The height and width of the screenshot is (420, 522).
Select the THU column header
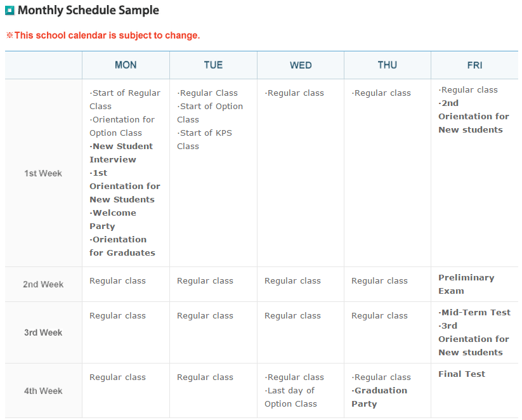point(388,65)
